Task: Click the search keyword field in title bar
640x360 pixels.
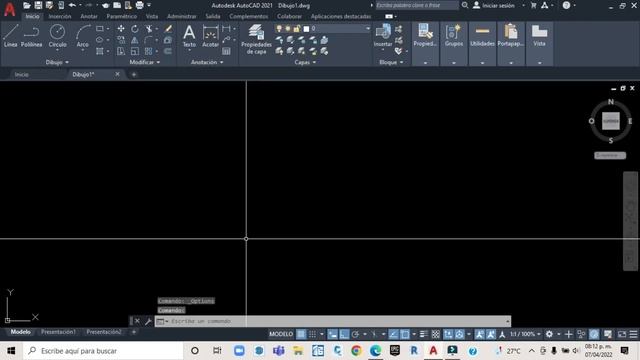Action: click(x=416, y=5)
